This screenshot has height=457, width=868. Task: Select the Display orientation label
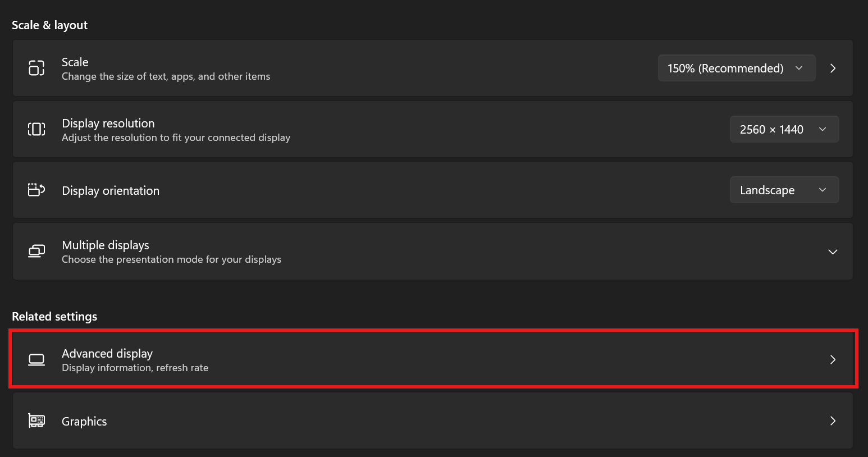pyautogui.click(x=111, y=191)
